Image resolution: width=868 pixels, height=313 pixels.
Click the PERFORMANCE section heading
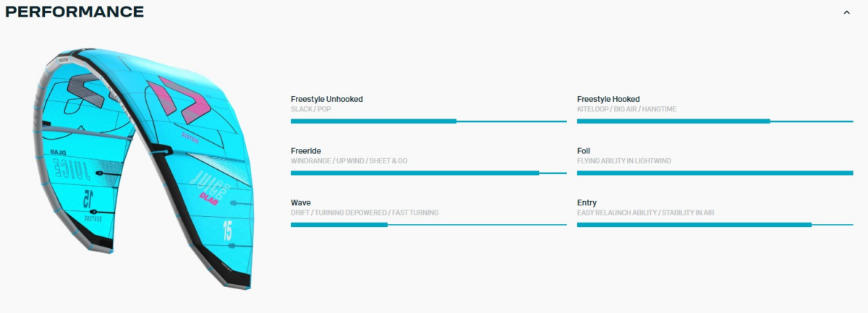tap(75, 12)
